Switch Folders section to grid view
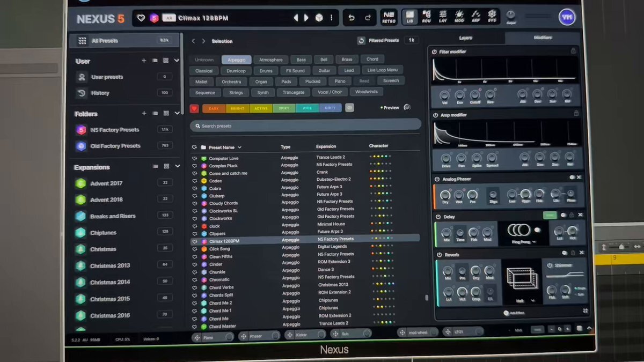 pos(166,113)
